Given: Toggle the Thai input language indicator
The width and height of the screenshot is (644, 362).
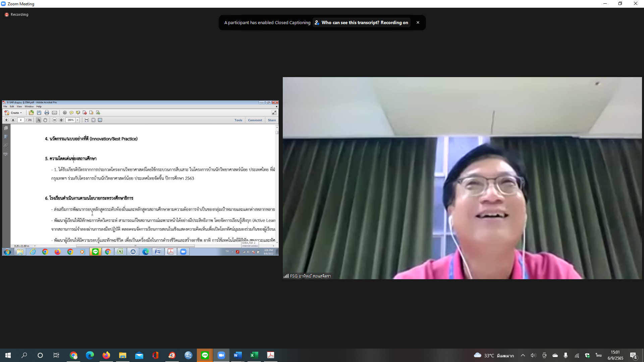Looking at the screenshot, I should pos(598,355).
